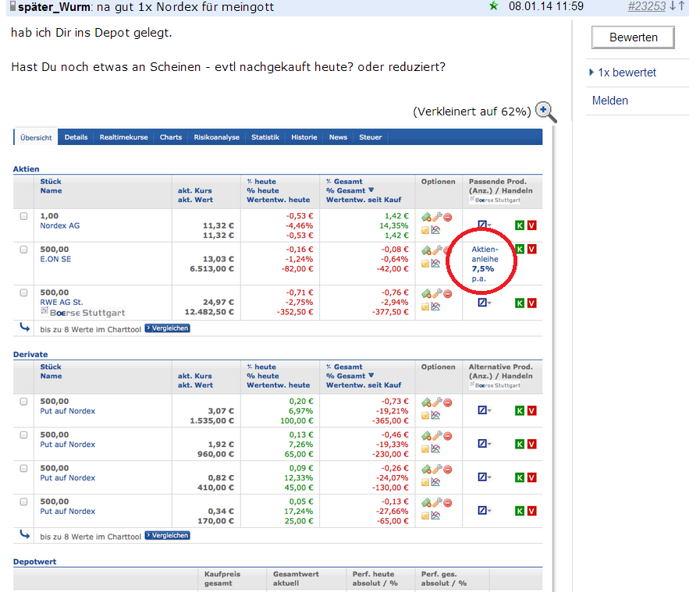Open the Deutsche Bank product dropdown for Nordex AG
Viewport: 700px width, 592px height.
click(x=483, y=224)
